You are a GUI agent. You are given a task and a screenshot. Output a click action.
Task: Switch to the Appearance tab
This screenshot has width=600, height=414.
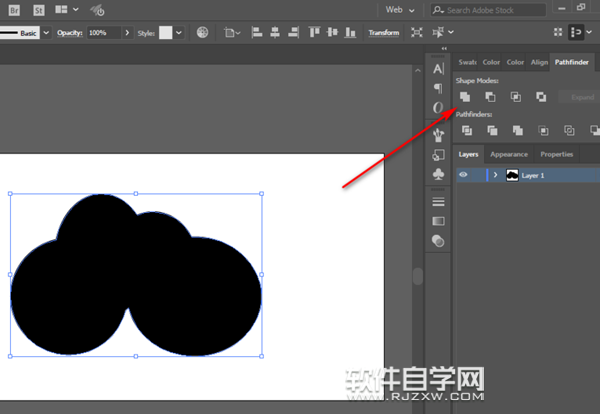(x=509, y=154)
